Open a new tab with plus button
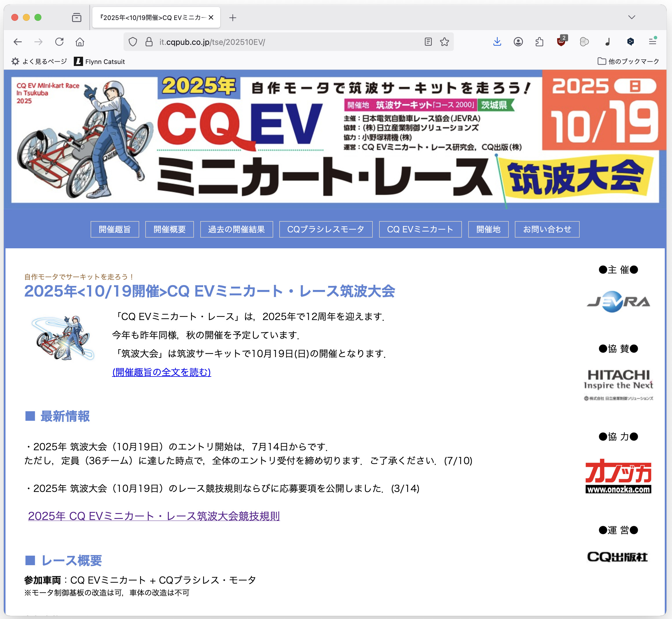 point(232,17)
